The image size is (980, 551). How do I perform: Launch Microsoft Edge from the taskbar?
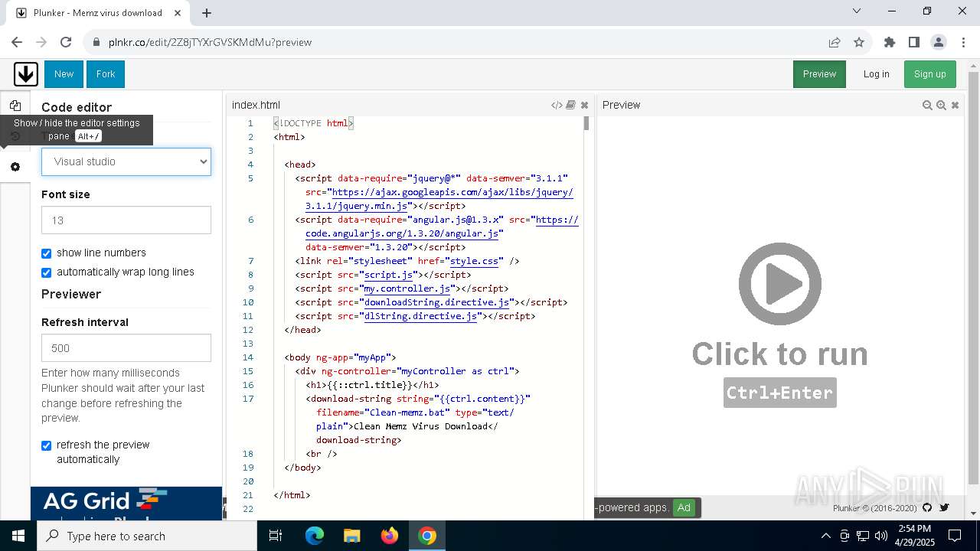point(315,536)
